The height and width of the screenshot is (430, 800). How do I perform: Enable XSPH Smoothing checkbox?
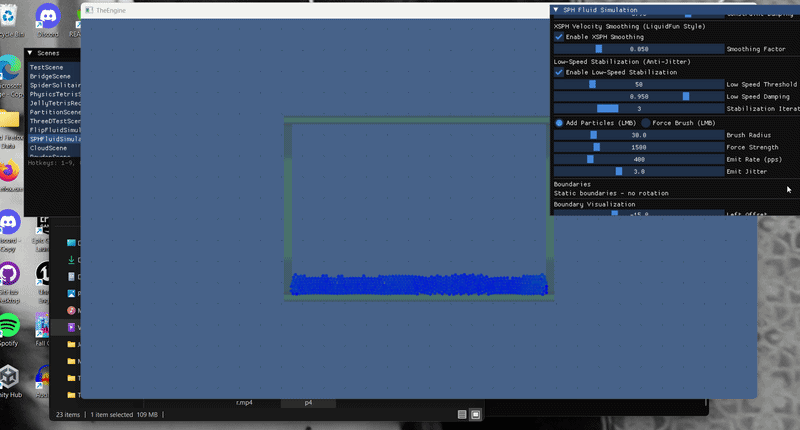tap(559, 37)
